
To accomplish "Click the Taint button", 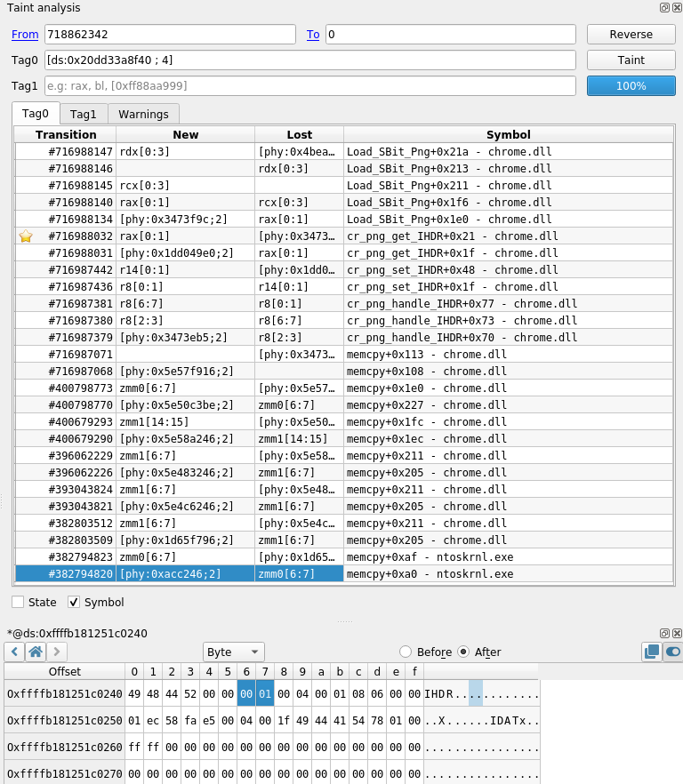I will (631, 60).
